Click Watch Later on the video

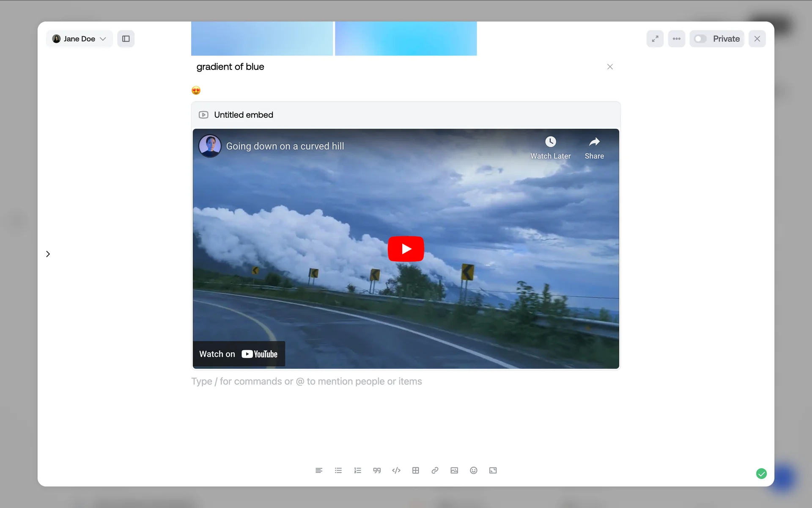[x=550, y=147]
